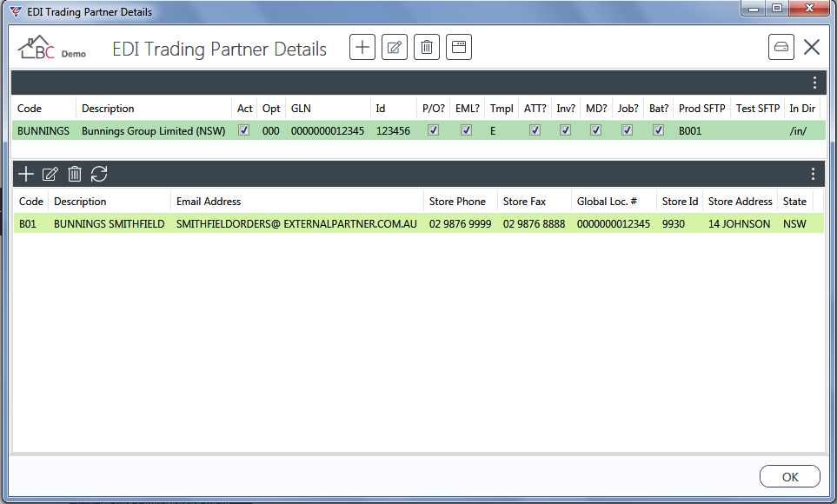Image resolution: width=837 pixels, height=504 pixels.
Task: Click the Prod SFTP column header
Action: (702, 109)
